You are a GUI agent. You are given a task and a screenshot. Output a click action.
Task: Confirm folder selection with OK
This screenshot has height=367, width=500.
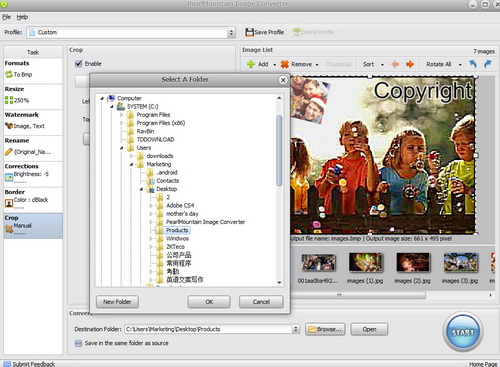click(x=209, y=302)
